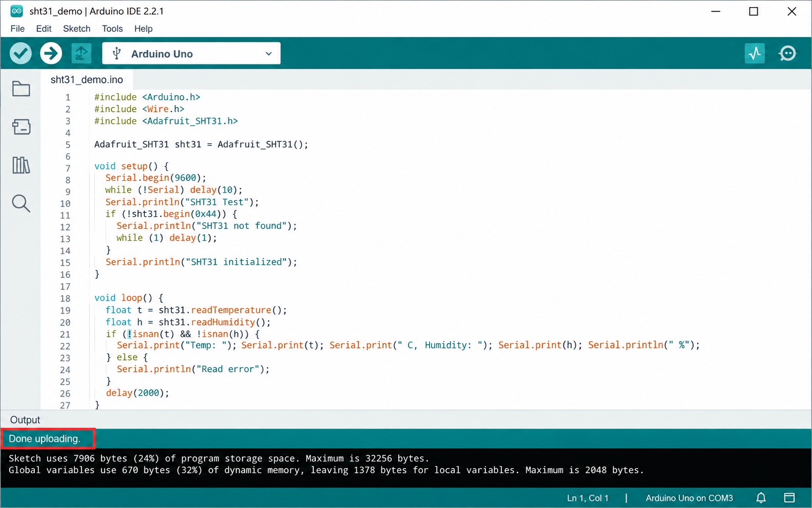Click the Arduino IDE logo in title bar
Screen dimensions: 812x508
tap(17, 11)
